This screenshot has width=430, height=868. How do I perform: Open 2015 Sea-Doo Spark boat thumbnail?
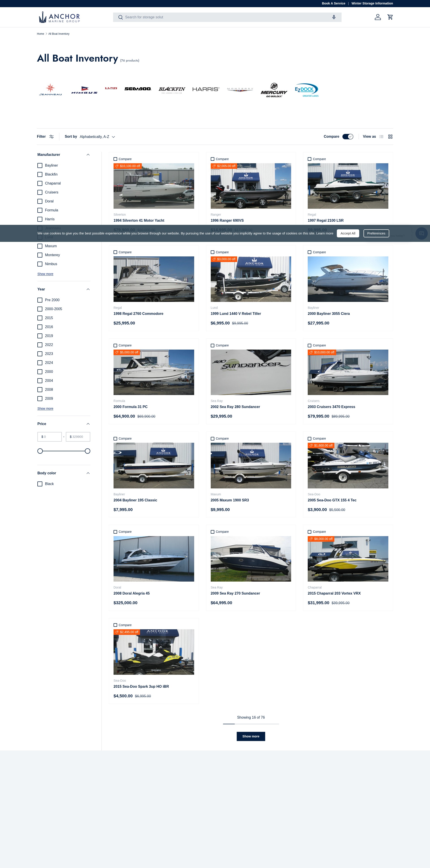pos(154,652)
